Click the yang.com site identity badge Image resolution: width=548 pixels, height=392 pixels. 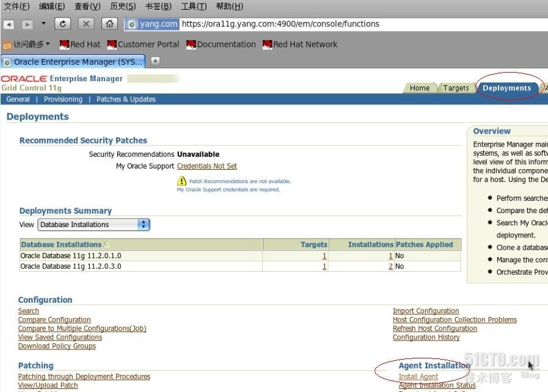point(152,24)
